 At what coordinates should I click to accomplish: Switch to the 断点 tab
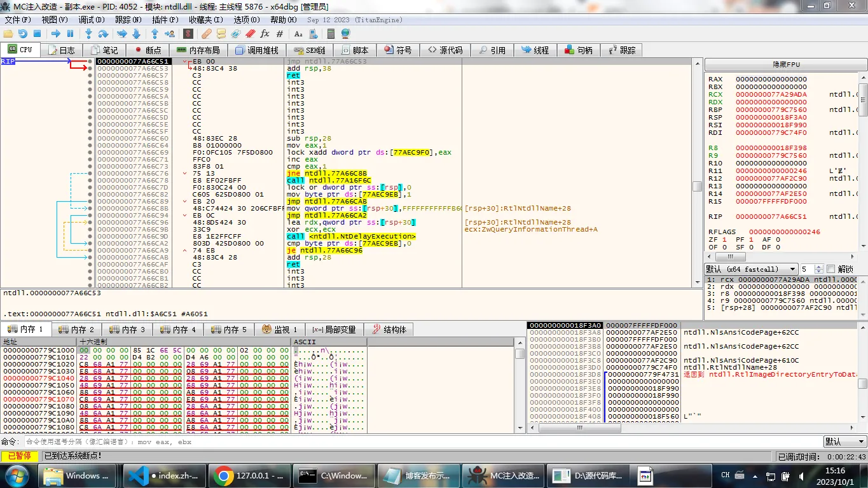(147, 50)
